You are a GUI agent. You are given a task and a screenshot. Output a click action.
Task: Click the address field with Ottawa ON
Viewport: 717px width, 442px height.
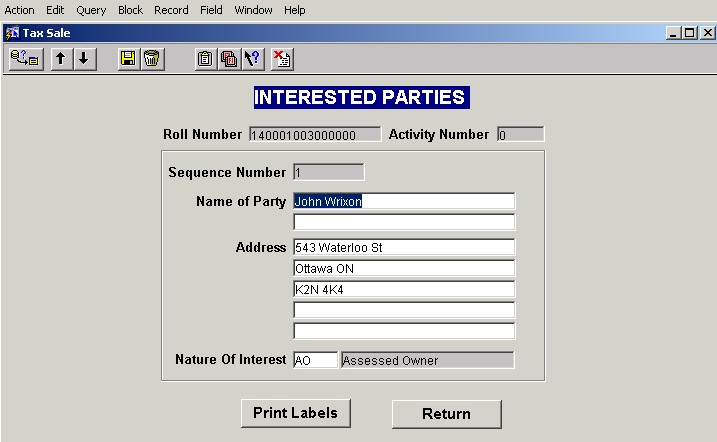(404, 268)
